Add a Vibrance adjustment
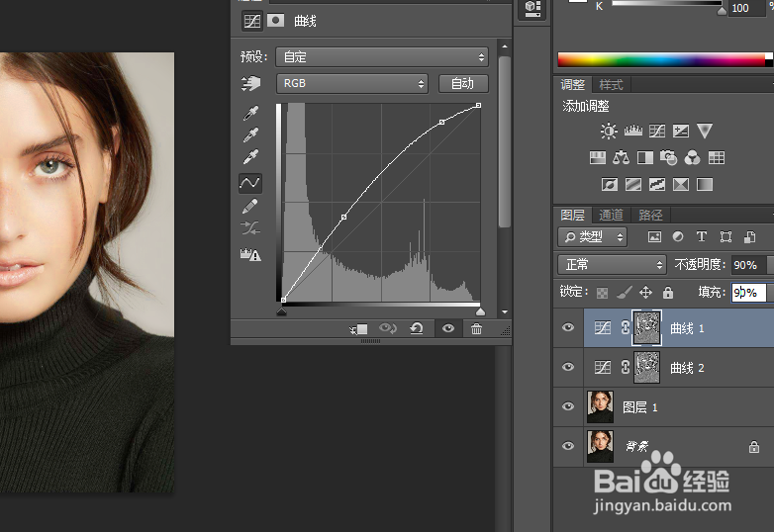The image size is (774, 532). 705,131
